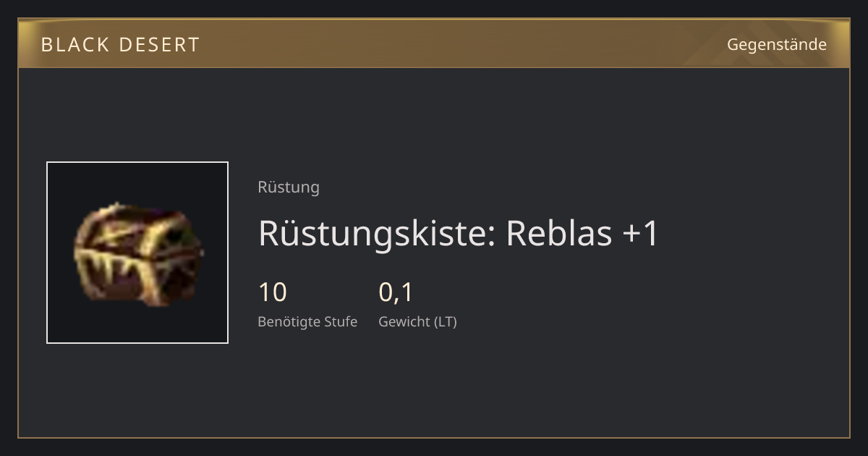Screen dimensions: 868x456
Task: Click the empty card area below the stats
Action: click(506, 384)
